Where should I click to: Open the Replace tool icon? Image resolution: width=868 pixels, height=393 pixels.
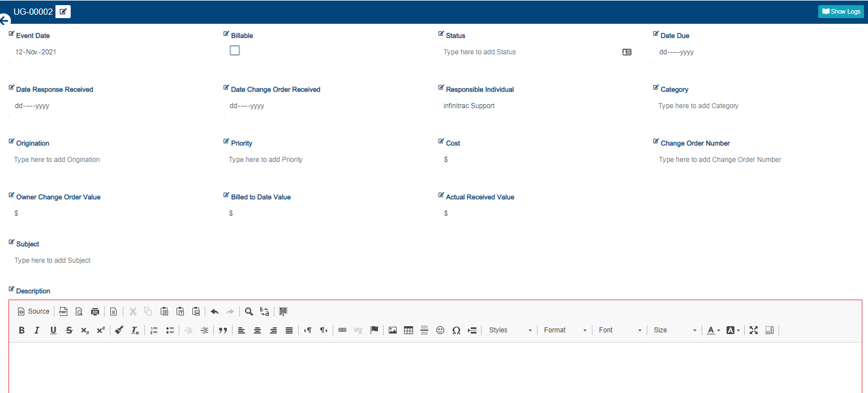click(265, 311)
